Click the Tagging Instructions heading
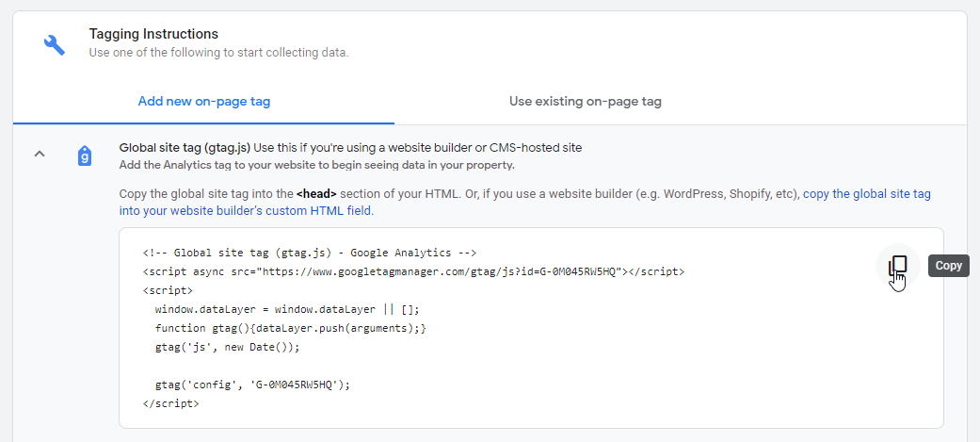This screenshot has height=442, width=980. point(153,34)
